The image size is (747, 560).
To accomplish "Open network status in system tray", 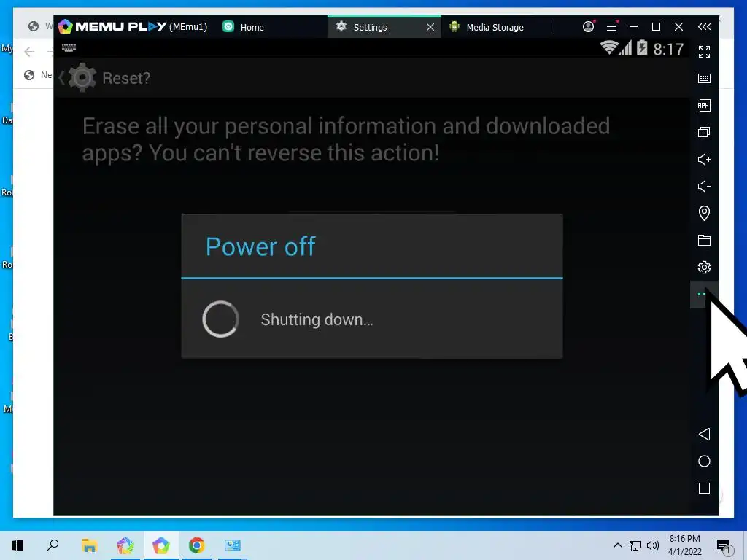I will click(635, 545).
